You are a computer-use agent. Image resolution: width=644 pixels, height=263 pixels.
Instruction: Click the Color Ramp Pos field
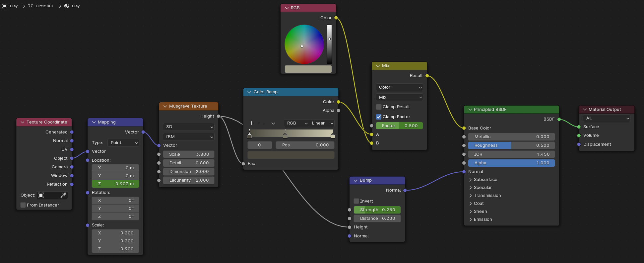tap(305, 145)
